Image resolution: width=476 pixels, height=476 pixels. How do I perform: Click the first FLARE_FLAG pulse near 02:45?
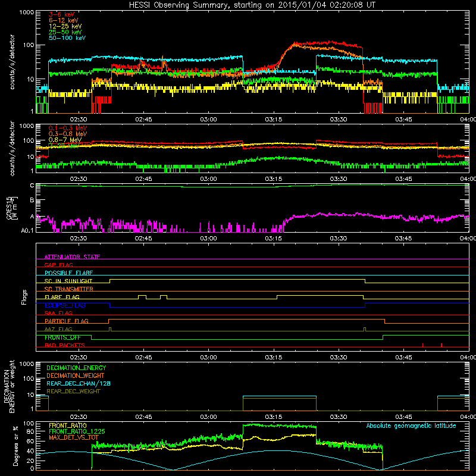click(x=142, y=297)
